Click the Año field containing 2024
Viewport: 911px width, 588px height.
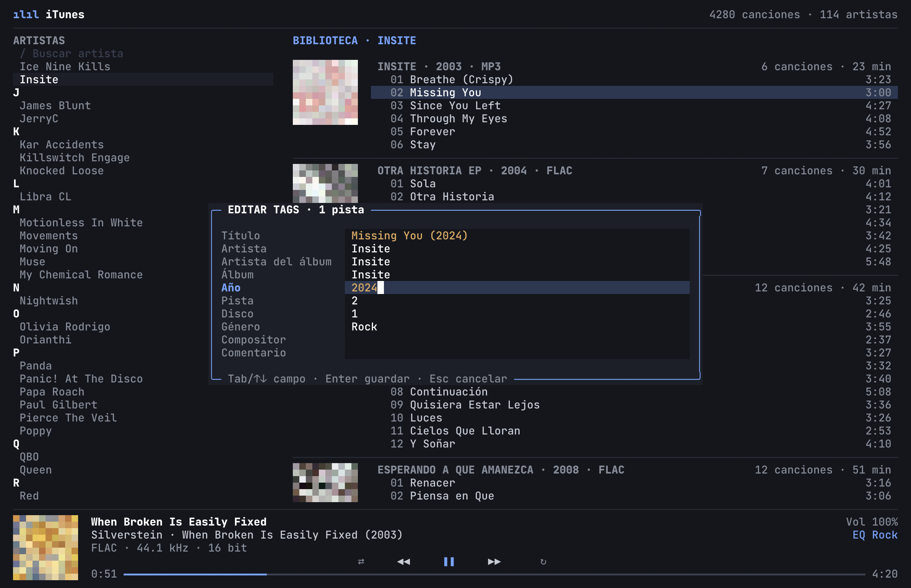pyautogui.click(x=517, y=287)
